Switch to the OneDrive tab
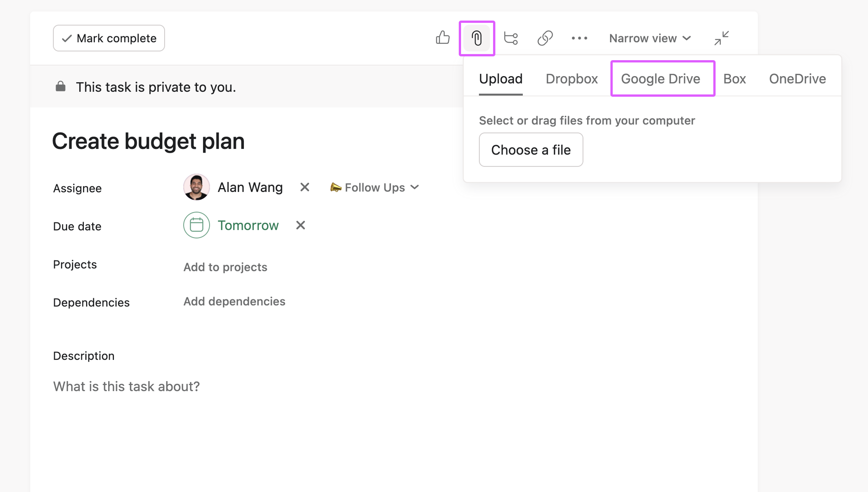The height and width of the screenshot is (492, 868). pyautogui.click(x=797, y=79)
